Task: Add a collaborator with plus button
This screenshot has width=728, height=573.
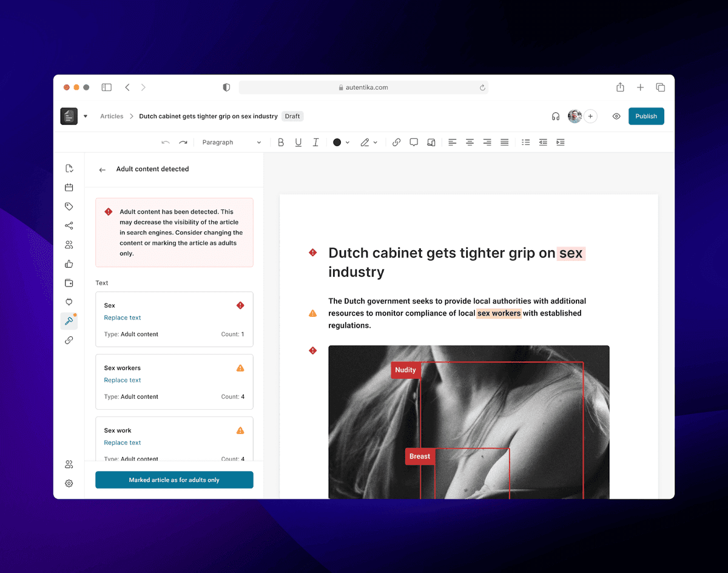Action: pos(591,117)
